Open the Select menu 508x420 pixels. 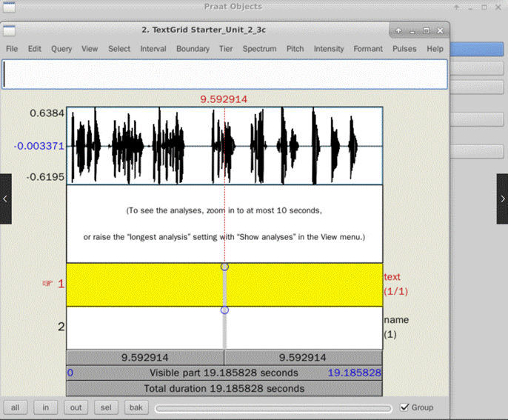119,49
